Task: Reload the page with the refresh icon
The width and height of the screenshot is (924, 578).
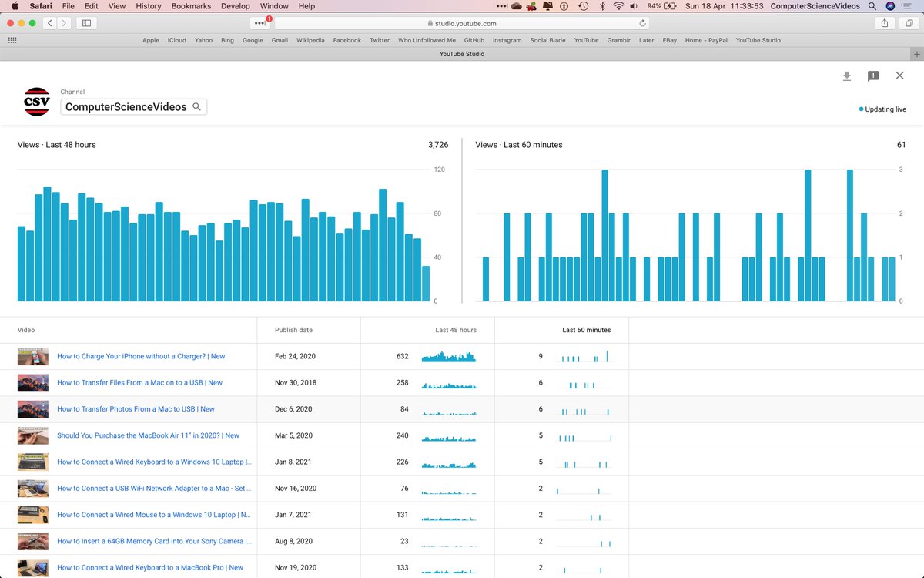Action: click(x=642, y=23)
